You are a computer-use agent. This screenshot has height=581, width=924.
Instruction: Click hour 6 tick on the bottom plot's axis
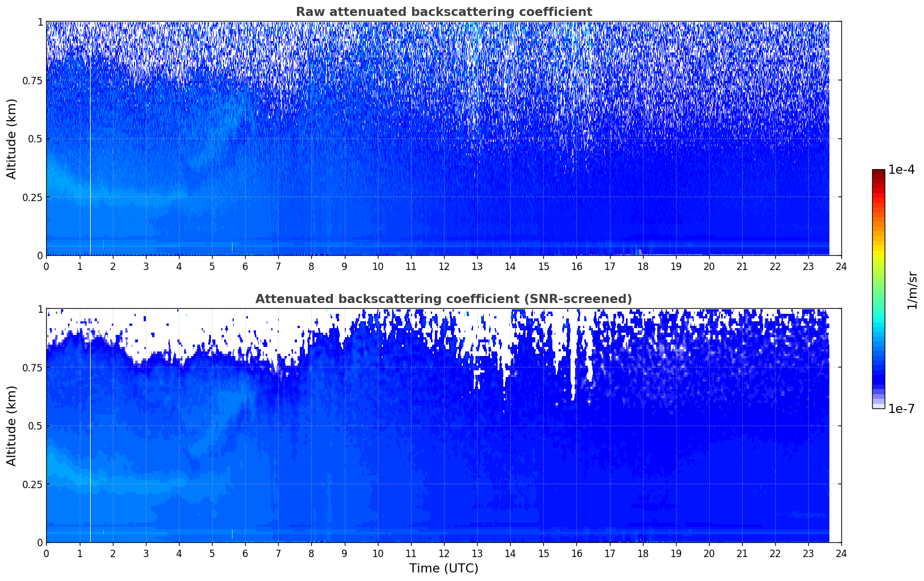[245, 553]
